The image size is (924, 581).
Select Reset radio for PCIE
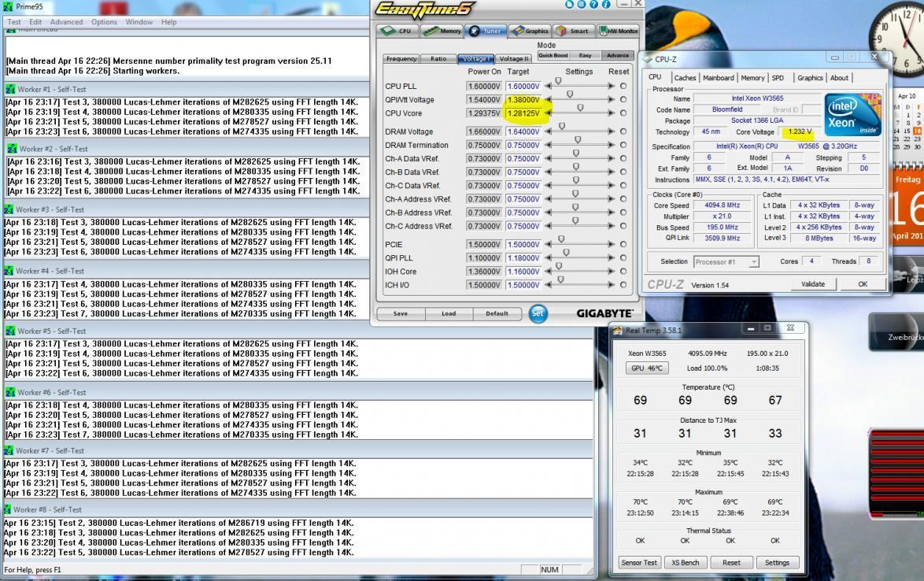tap(623, 245)
